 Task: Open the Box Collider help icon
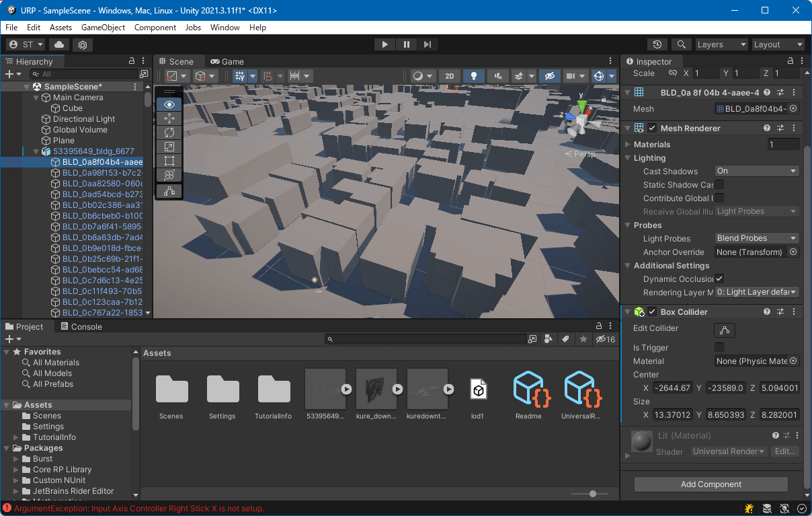(767, 312)
